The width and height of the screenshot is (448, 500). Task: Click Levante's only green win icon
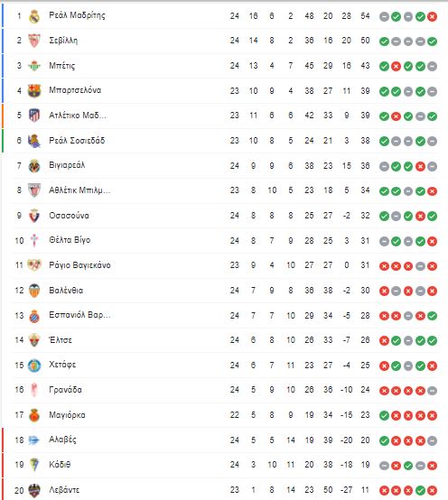click(x=420, y=490)
